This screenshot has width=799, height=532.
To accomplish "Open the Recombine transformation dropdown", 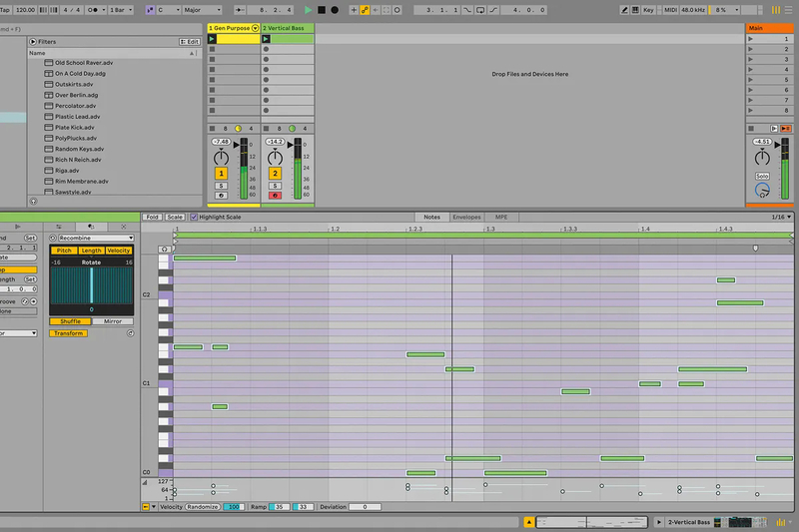I will coord(96,238).
